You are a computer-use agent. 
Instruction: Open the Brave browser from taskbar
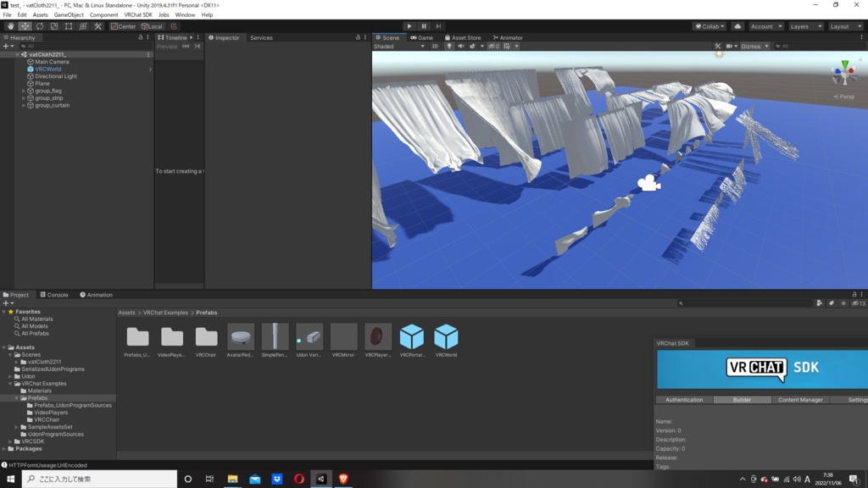(343, 479)
